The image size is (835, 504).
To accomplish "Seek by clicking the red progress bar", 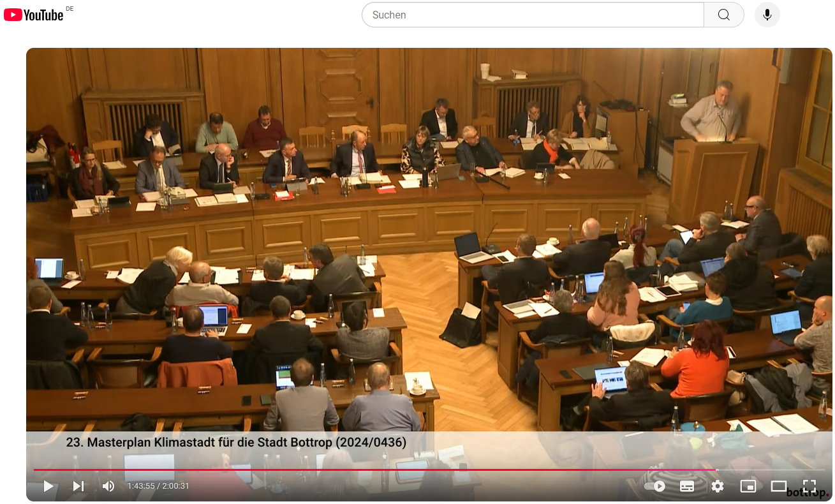I will coord(383,470).
